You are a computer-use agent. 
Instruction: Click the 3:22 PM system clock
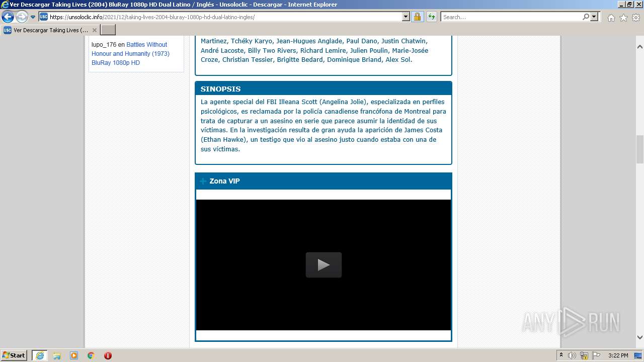[618, 355]
